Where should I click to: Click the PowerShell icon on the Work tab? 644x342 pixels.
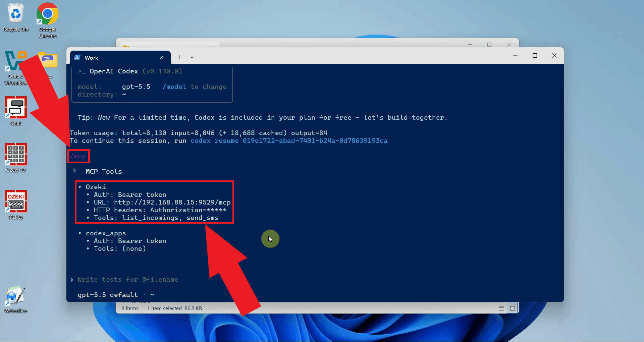[77, 57]
